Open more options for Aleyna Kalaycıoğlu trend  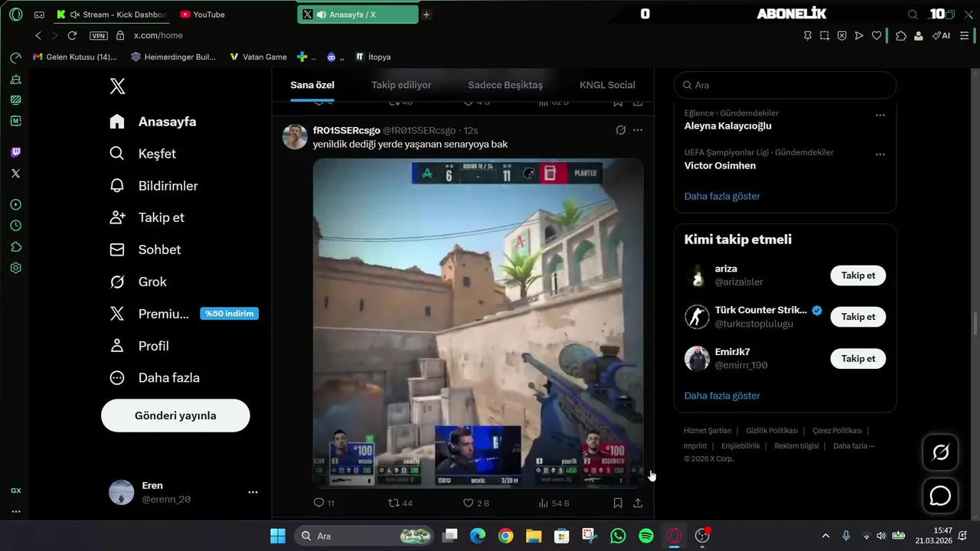point(880,115)
